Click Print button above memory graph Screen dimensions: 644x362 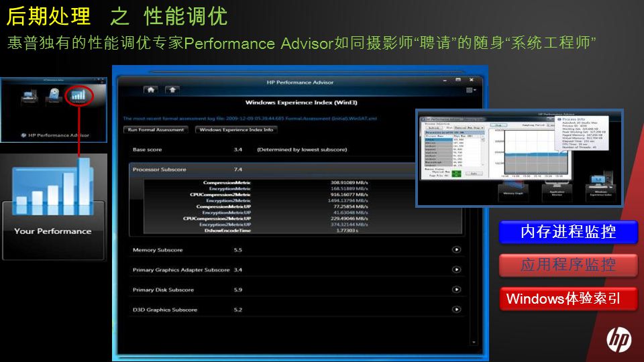coord(498,125)
